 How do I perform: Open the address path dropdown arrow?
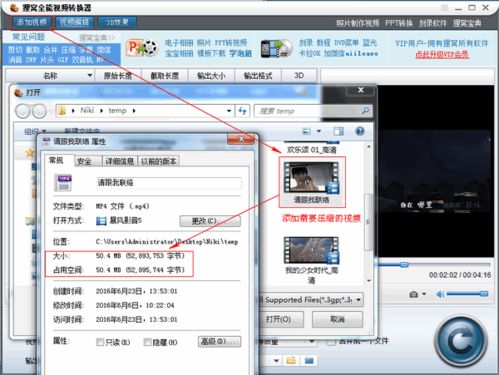pos(229,111)
